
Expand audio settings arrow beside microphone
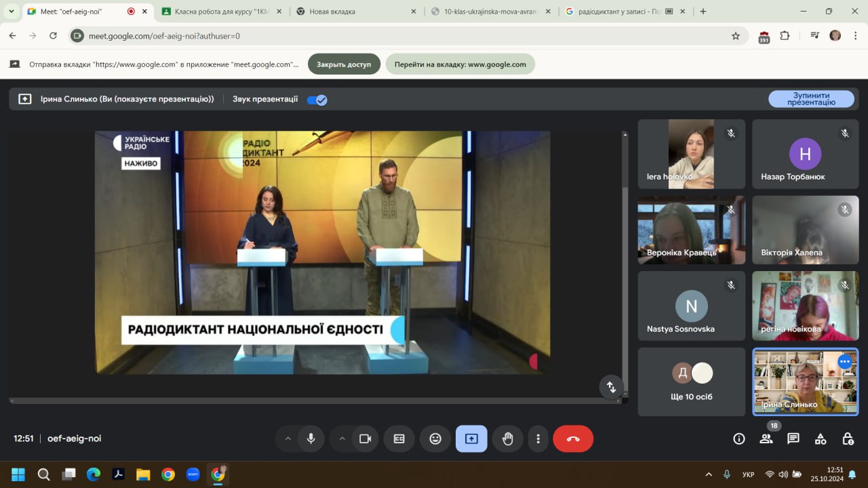288,439
